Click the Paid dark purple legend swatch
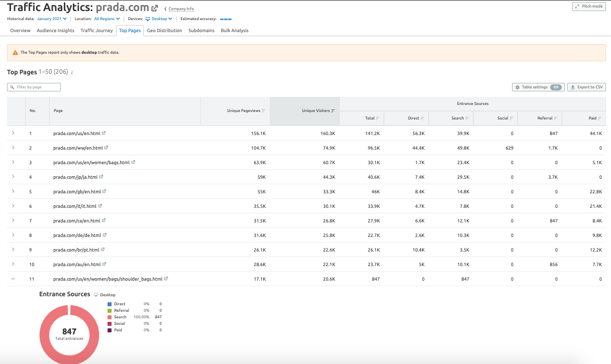Viewport: 611px width, 364px height. point(109,330)
